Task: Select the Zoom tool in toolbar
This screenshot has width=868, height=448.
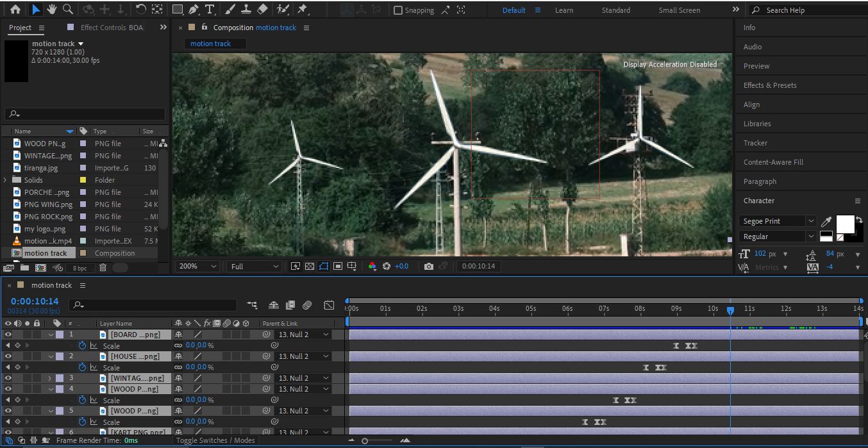Action: [67, 10]
